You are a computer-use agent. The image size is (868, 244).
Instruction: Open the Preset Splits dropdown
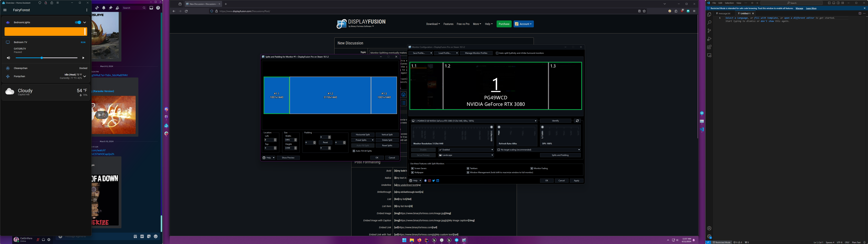(363, 140)
